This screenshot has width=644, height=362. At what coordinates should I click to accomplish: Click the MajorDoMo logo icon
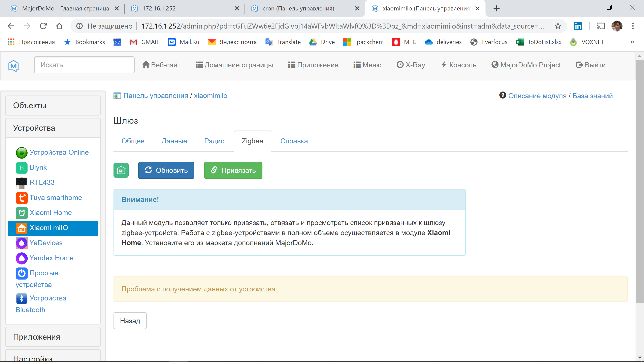pos(13,66)
